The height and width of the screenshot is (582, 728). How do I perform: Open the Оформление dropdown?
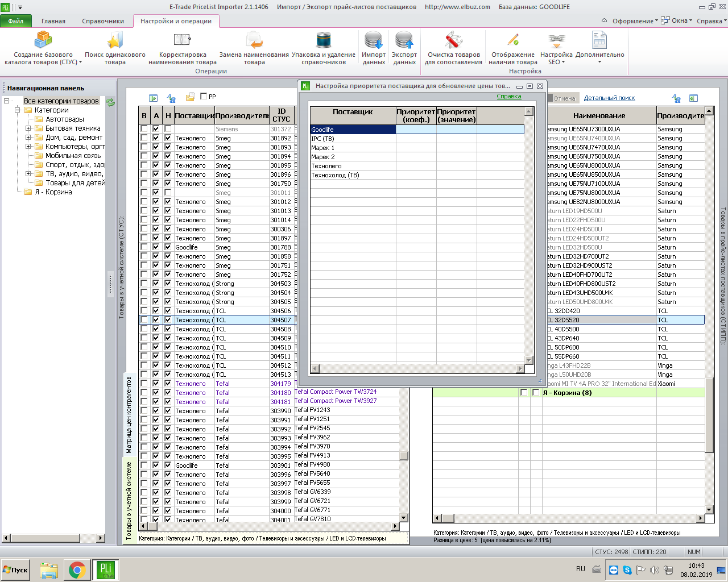pos(635,21)
